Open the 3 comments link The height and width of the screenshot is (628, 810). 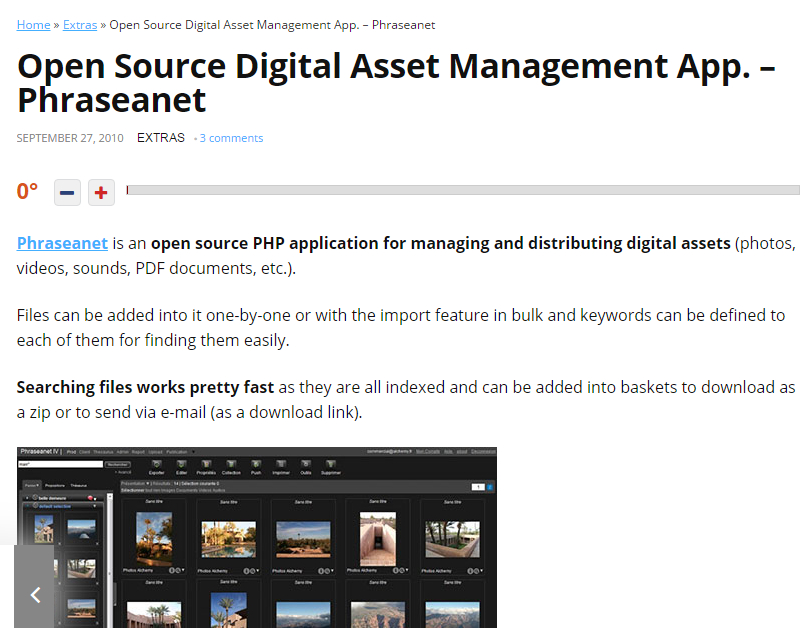tap(231, 138)
